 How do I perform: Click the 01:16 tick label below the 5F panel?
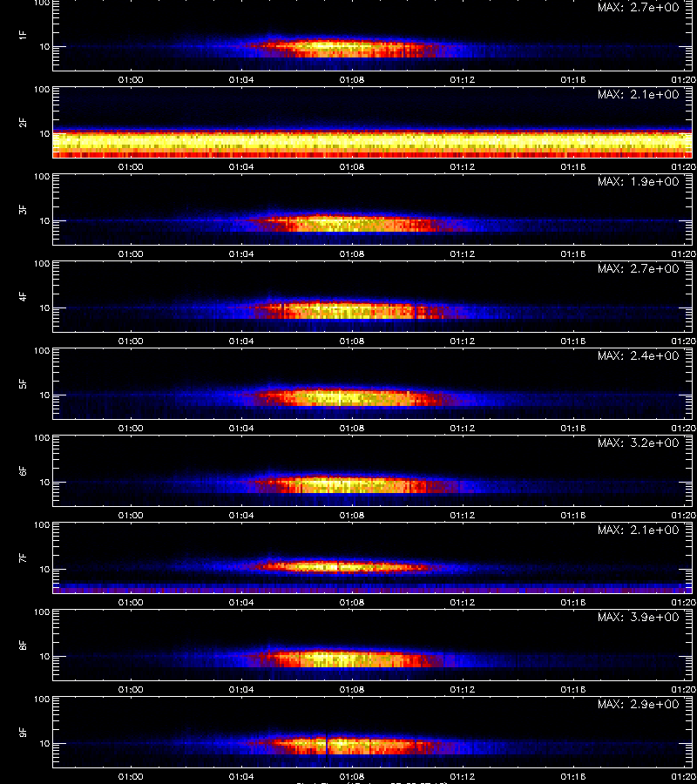tap(573, 429)
